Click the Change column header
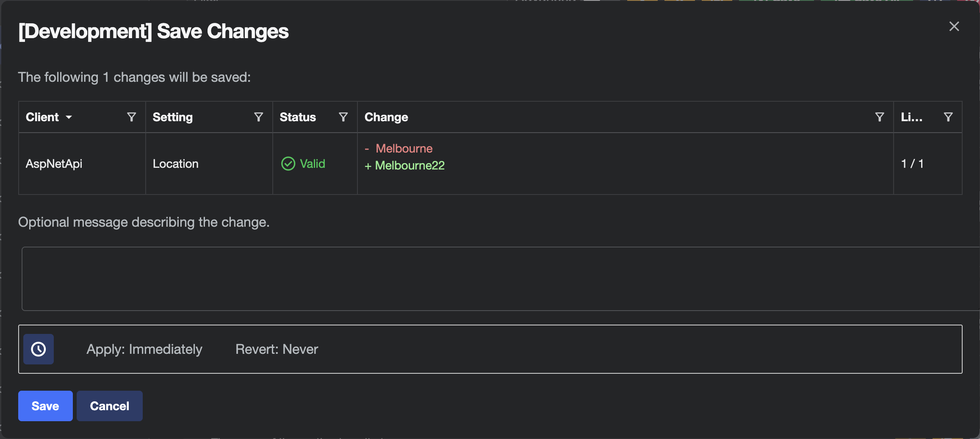This screenshot has height=439, width=980. pyautogui.click(x=386, y=117)
